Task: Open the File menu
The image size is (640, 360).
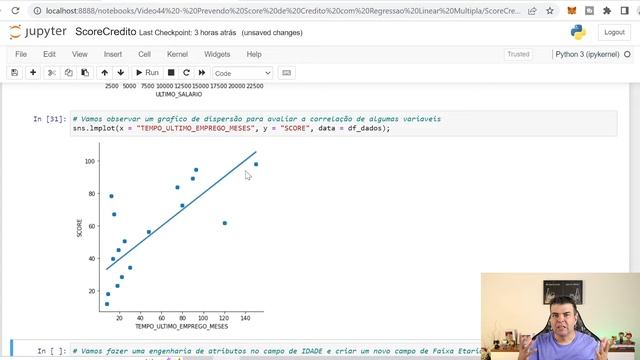Action: pos(21,54)
